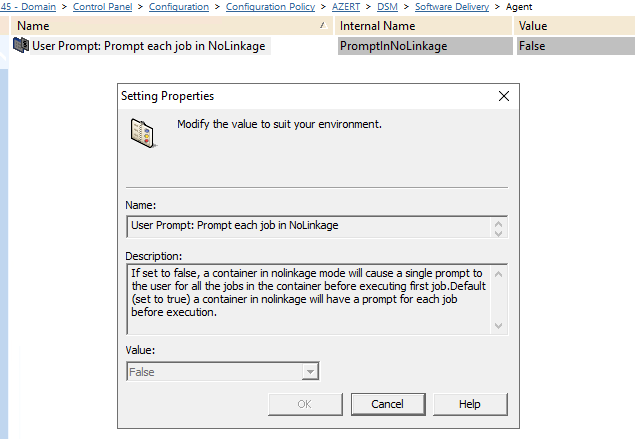
Task: Close the Setting Properties dialog
Action: click(x=503, y=96)
